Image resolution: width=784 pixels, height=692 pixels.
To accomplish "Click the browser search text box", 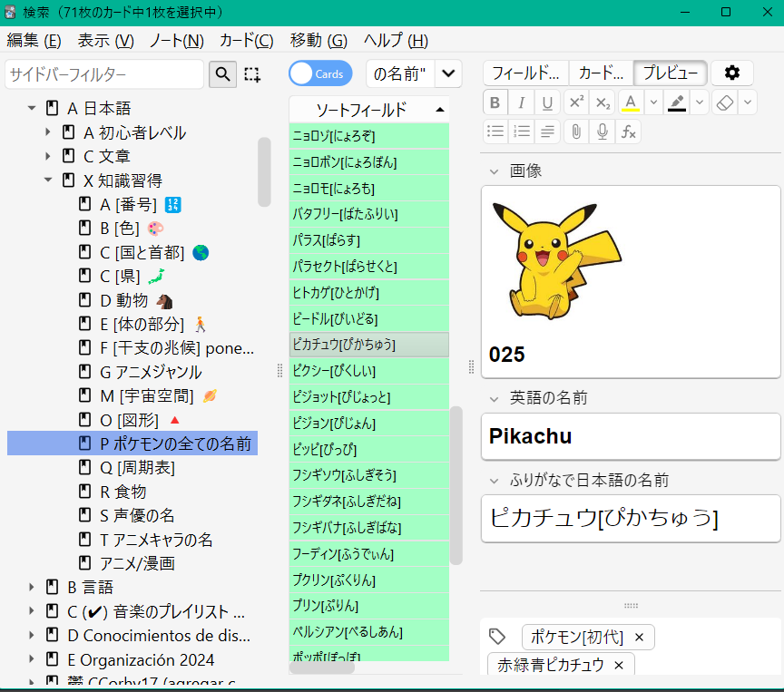I will (400, 74).
